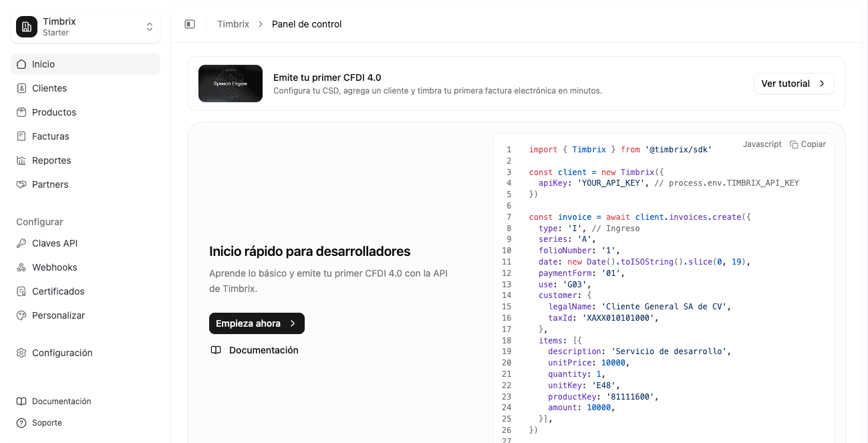The image size is (868, 443).
Task: Click code line importing '@timbrix/sdk'
Action: [x=620, y=150]
